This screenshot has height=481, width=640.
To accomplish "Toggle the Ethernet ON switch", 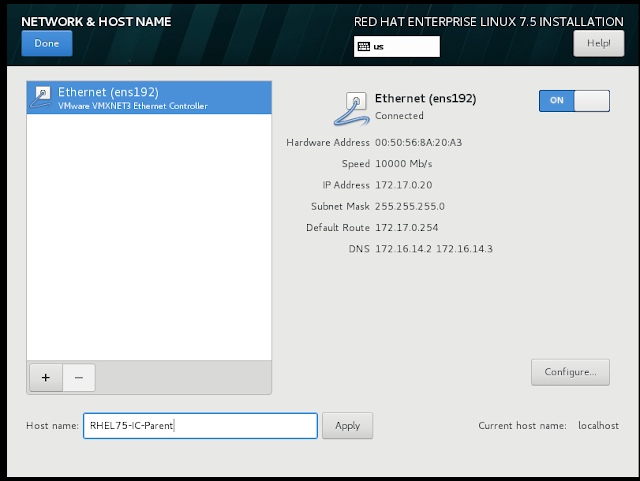I will pos(574,101).
